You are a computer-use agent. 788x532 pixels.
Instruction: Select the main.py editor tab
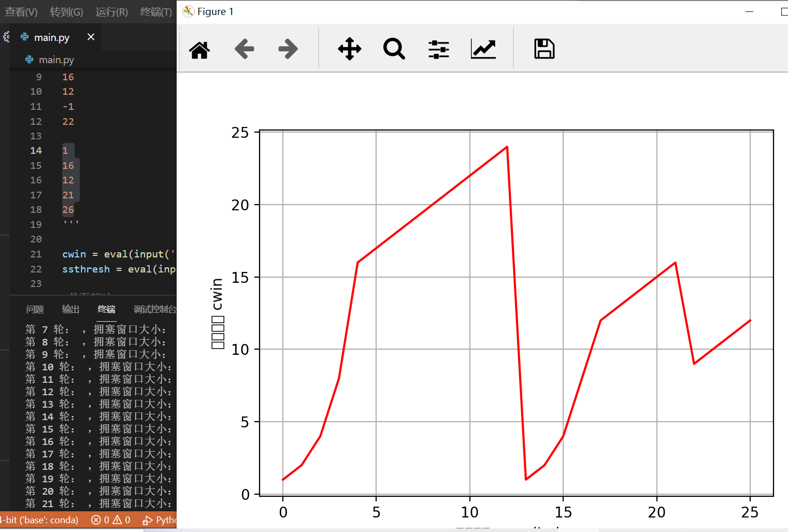coord(55,37)
